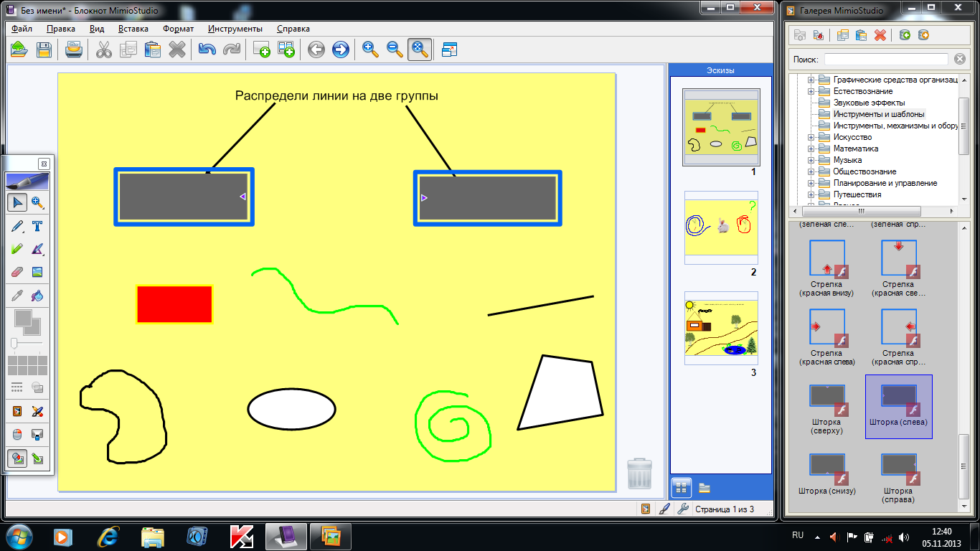The image size is (980, 551).
Task: Click the Redo arrow icon
Action: pyautogui.click(x=231, y=50)
